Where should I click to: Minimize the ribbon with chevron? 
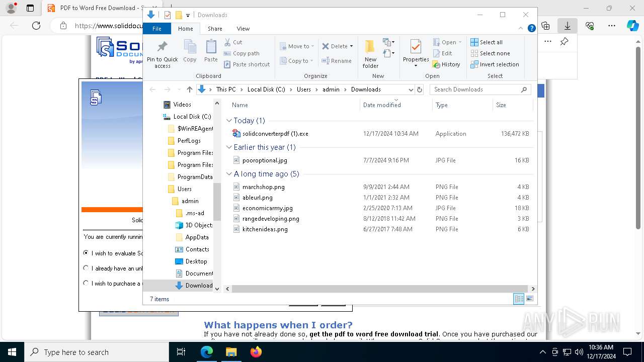coord(522,29)
